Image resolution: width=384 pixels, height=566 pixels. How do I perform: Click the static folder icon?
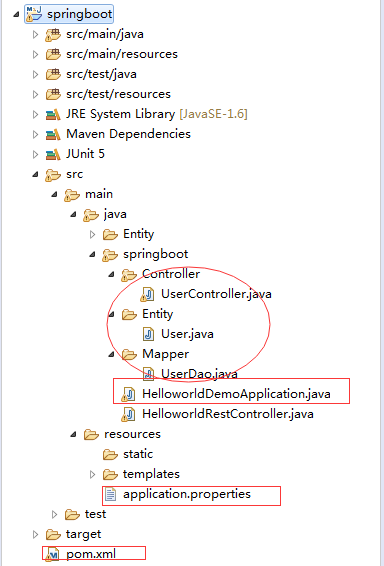110,454
